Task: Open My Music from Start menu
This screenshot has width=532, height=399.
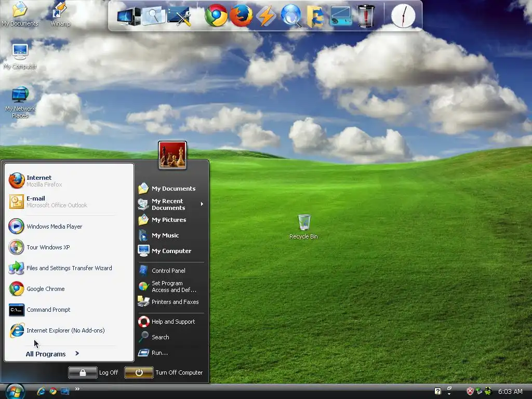Action: pyautogui.click(x=171, y=235)
